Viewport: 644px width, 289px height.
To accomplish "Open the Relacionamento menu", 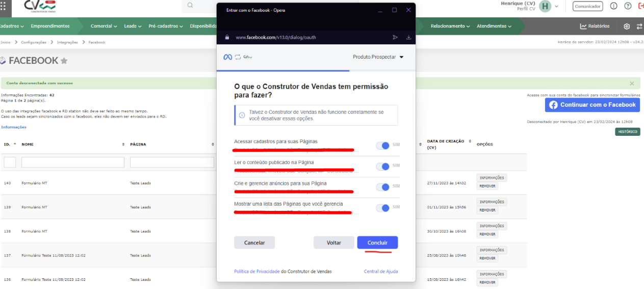I will (450, 26).
